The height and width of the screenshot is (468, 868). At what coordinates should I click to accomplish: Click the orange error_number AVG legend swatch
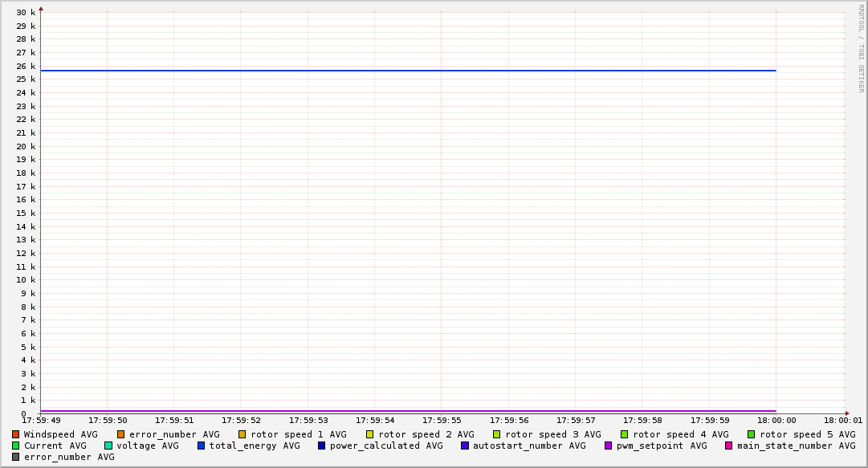[120, 434]
